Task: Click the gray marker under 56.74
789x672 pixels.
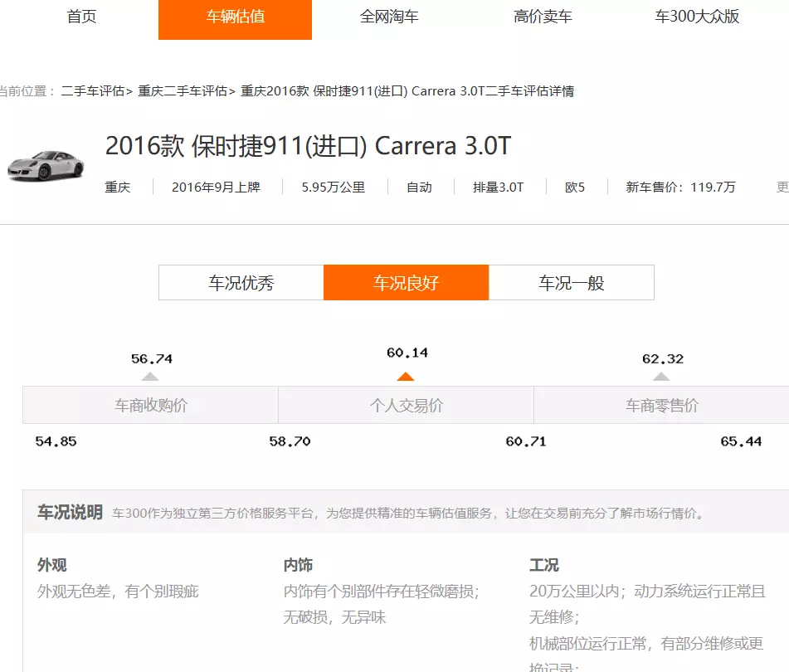Action: tap(150, 377)
